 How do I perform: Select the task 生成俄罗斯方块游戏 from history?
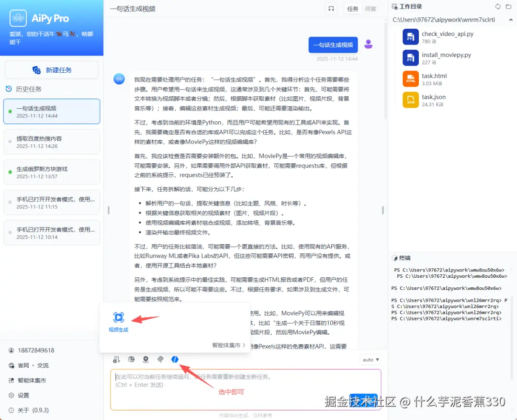[51, 171]
